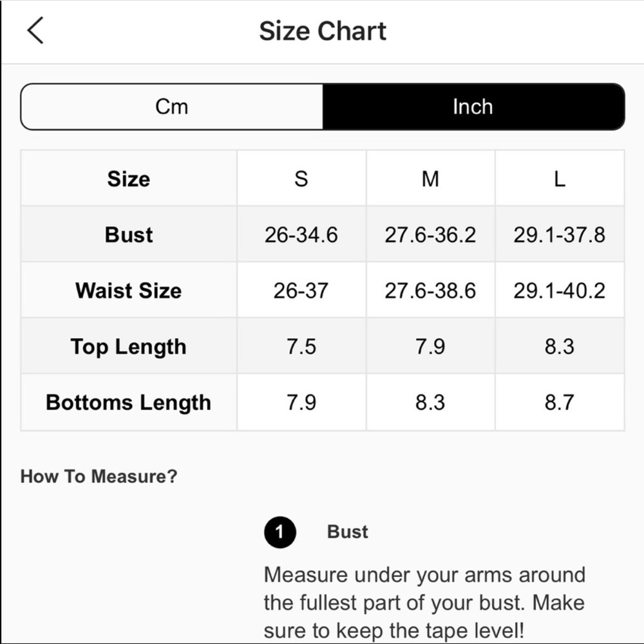Screen dimensions: 644x644
Task: Click the 27.6-38.6 waist value for M
Action: coord(430,290)
